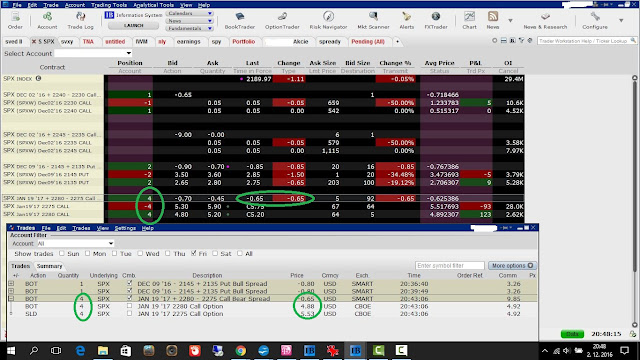The height and width of the screenshot is (360, 640).
Task: Open the Trade Log icon
Action: pyautogui.click(x=80, y=20)
